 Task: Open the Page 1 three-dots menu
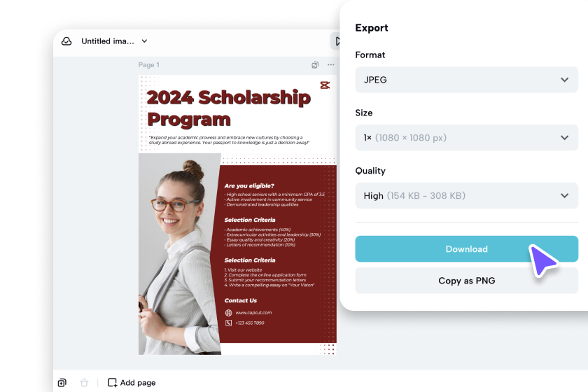click(331, 65)
